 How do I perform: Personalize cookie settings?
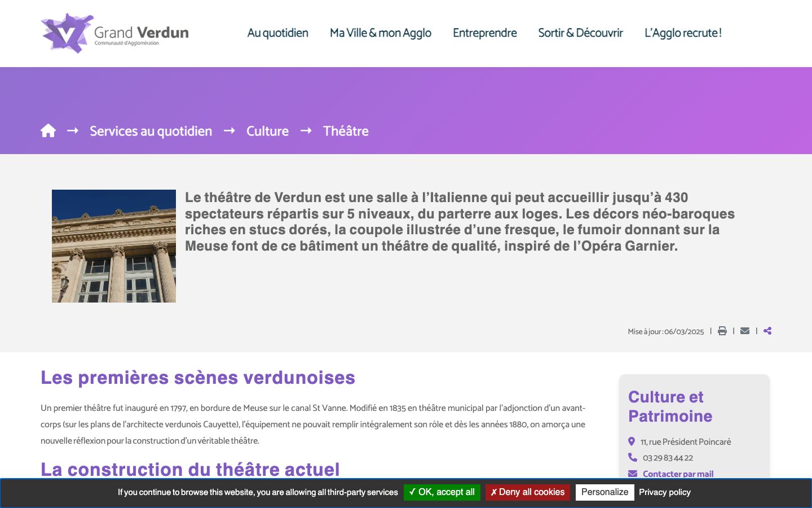coord(605,492)
